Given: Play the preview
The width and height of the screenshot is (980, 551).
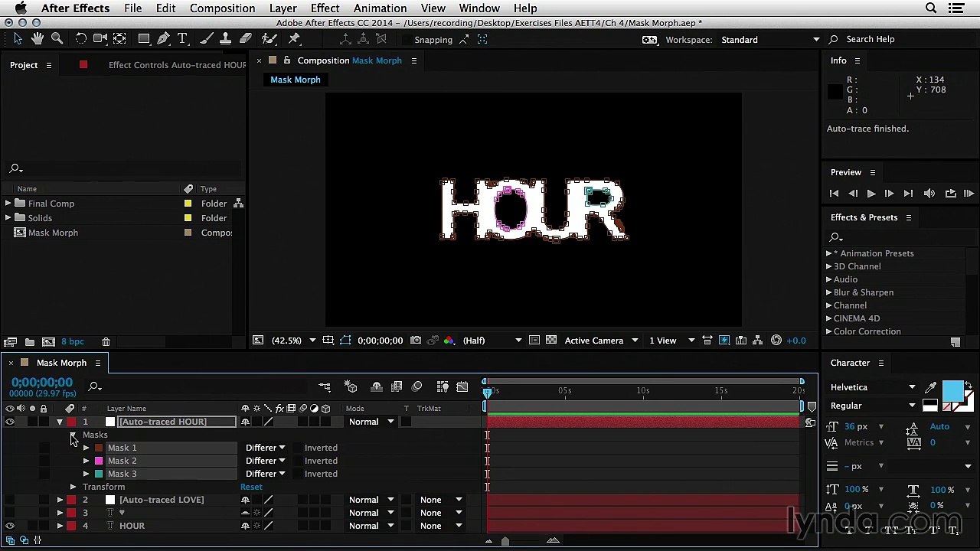Looking at the screenshot, I should (x=871, y=194).
